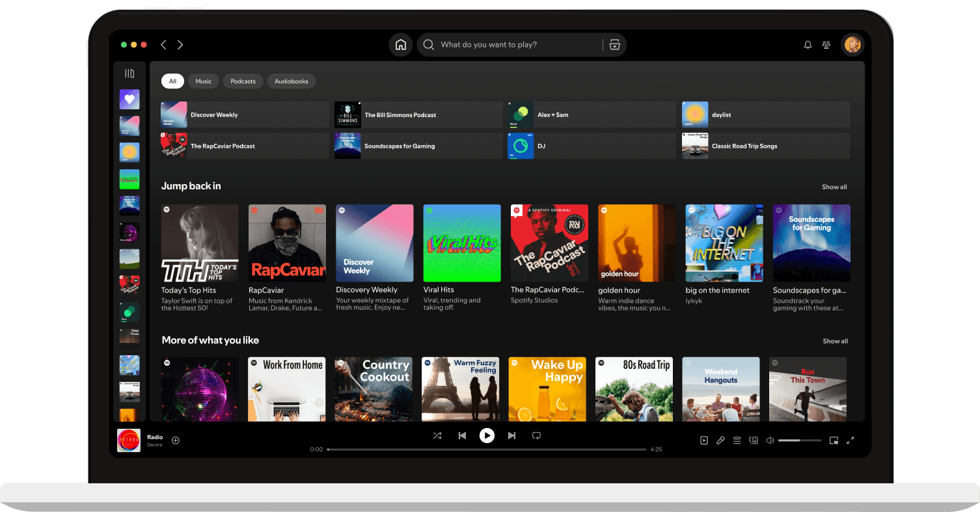Open the RapCaviar playlist thumbnail
Viewport: 980px width, 512px height.
(x=287, y=243)
